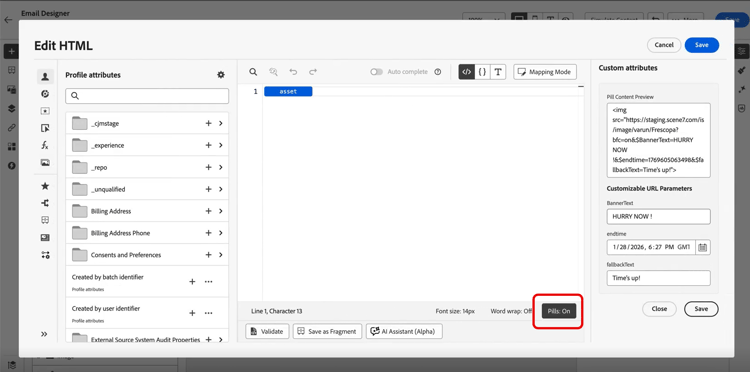This screenshot has width=750, height=372.
Task: Open the offers sidebar icon with a star in a box
Action: pyautogui.click(x=45, y=111)
